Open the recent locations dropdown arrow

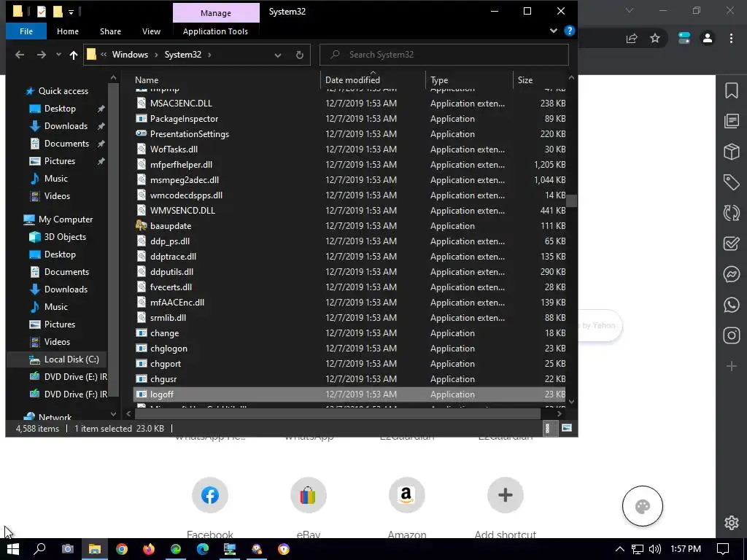point(58,55)
